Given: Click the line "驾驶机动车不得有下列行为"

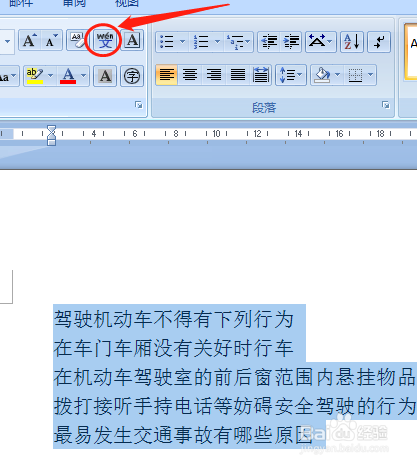Looking at the screenshot, I should (173, 319).
